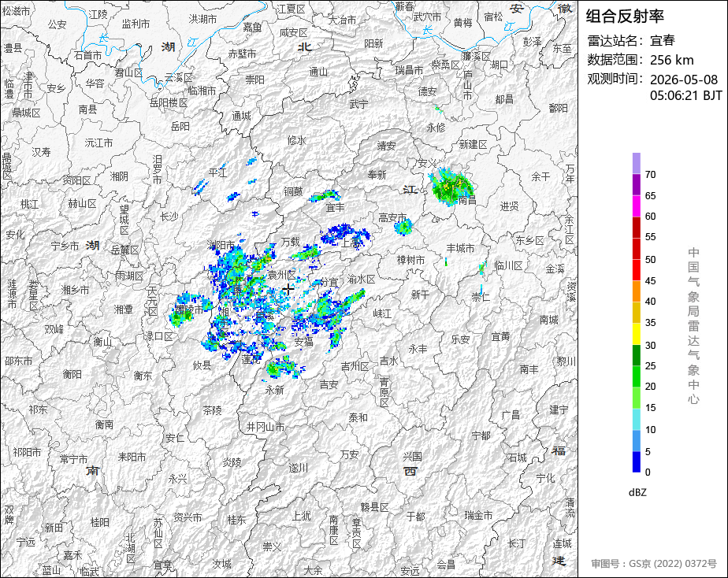728x578 pixels.
Task: Pick the light purple swatch above 70
Action: [x=636, y=163]
